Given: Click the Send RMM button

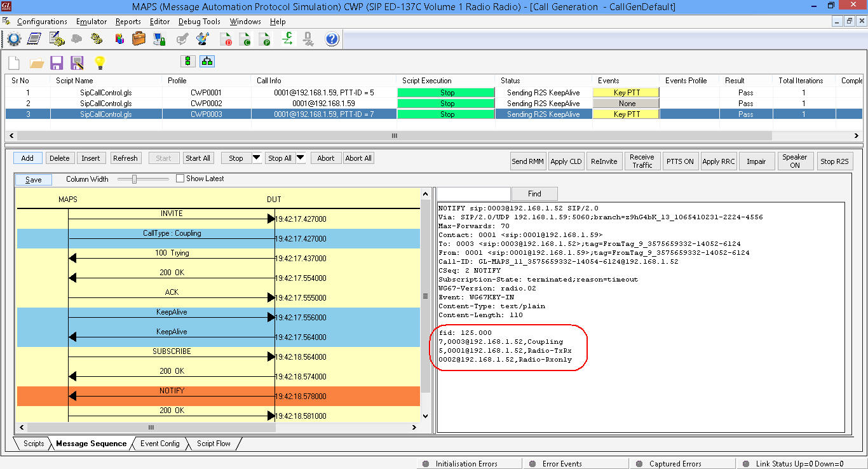Looking at the screenshot, I should [528, 161].
